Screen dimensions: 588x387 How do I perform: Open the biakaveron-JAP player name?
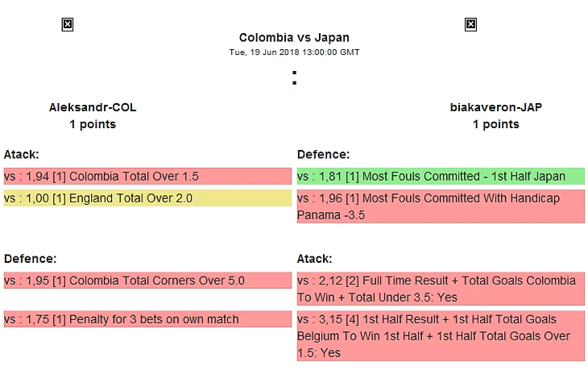[495, 107]
